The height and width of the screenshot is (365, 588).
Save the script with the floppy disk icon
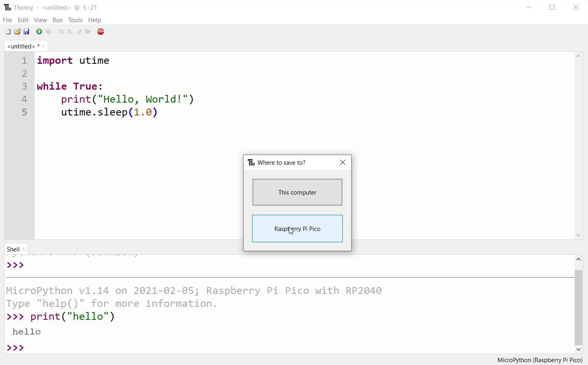(x=26, y=31)
